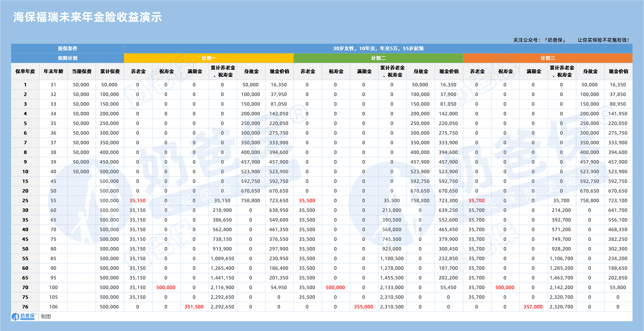
Task: Click the red 351,500 满期金 value
Action: point(194,307)
